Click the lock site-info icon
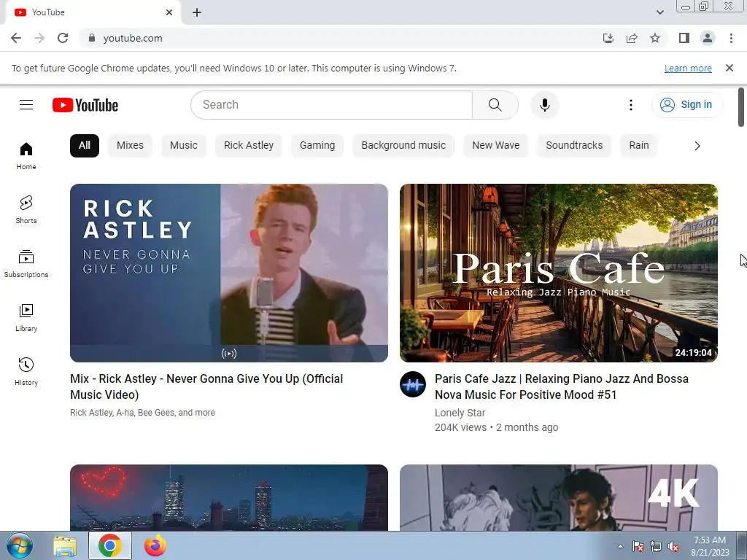Viewport: 747px width, 560px height. [92, 38]
